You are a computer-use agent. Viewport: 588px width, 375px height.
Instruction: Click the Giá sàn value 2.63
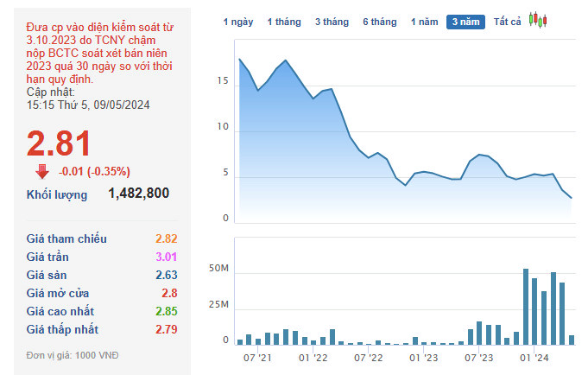click(x=164, y=275)
